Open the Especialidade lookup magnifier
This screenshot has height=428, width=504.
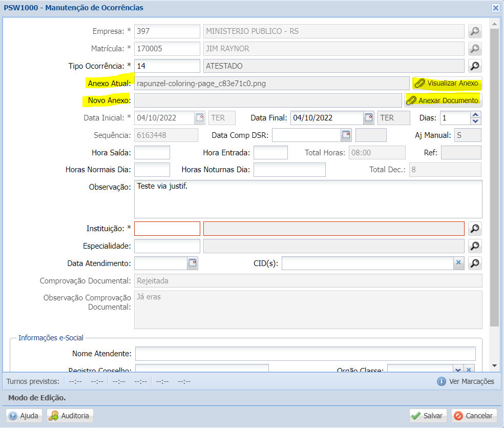[474, 246]
